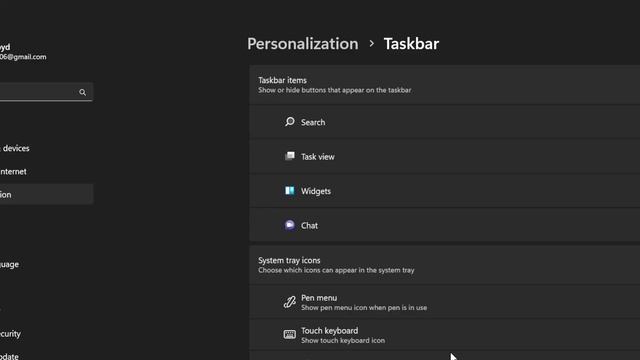640x360 pixels.
Task: Click the Search row label
Action: (x=313, y=122)
